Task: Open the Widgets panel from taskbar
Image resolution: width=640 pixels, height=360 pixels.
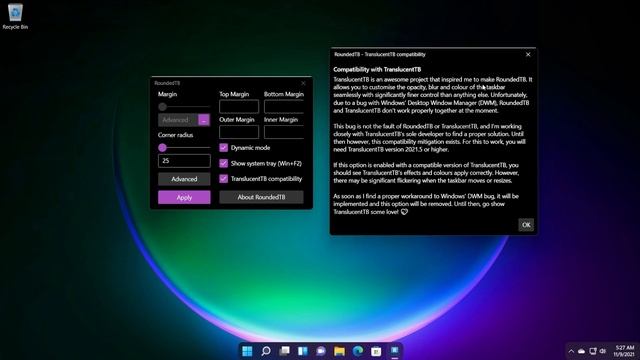Action: 302,351
